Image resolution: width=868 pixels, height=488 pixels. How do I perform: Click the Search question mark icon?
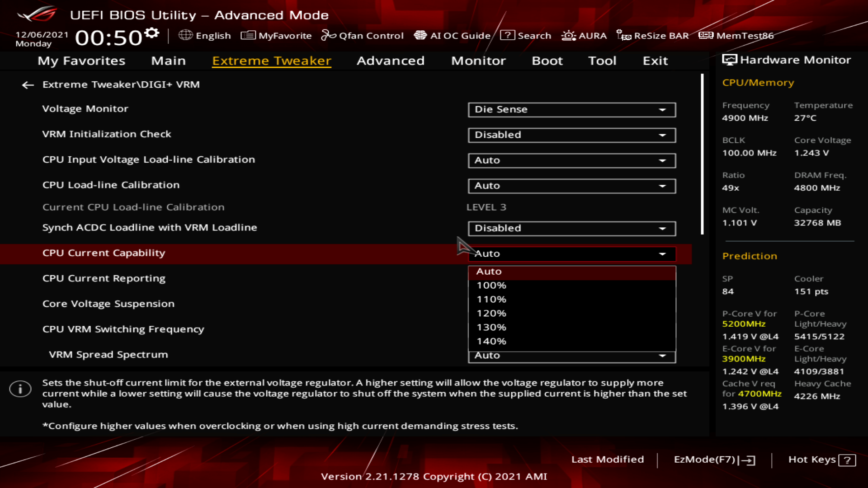tap(507, 35)
